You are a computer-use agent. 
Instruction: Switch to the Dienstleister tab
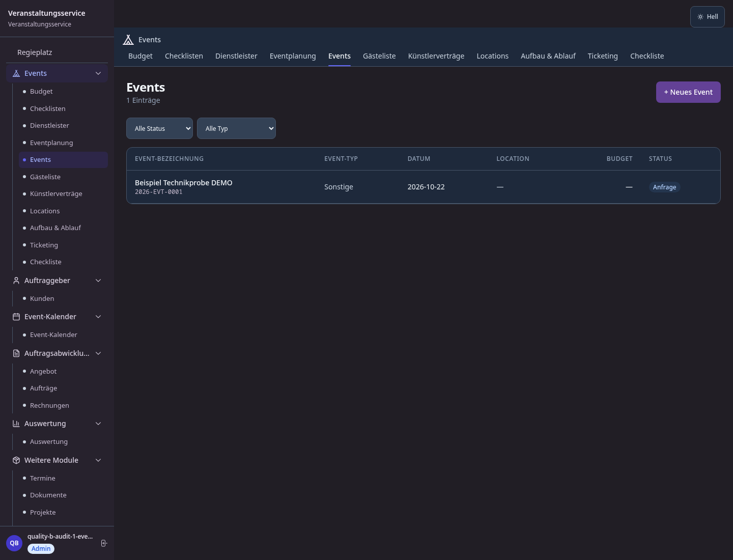tap(236, 56)
